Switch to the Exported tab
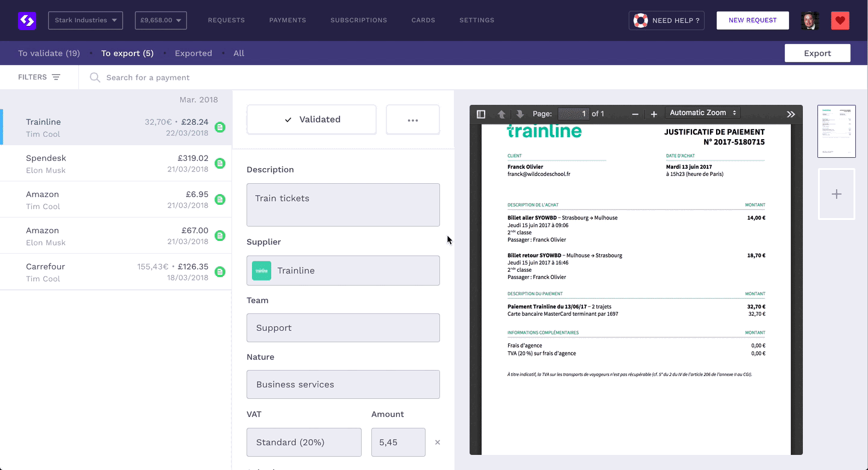868x470 pixels. (193, 53)
